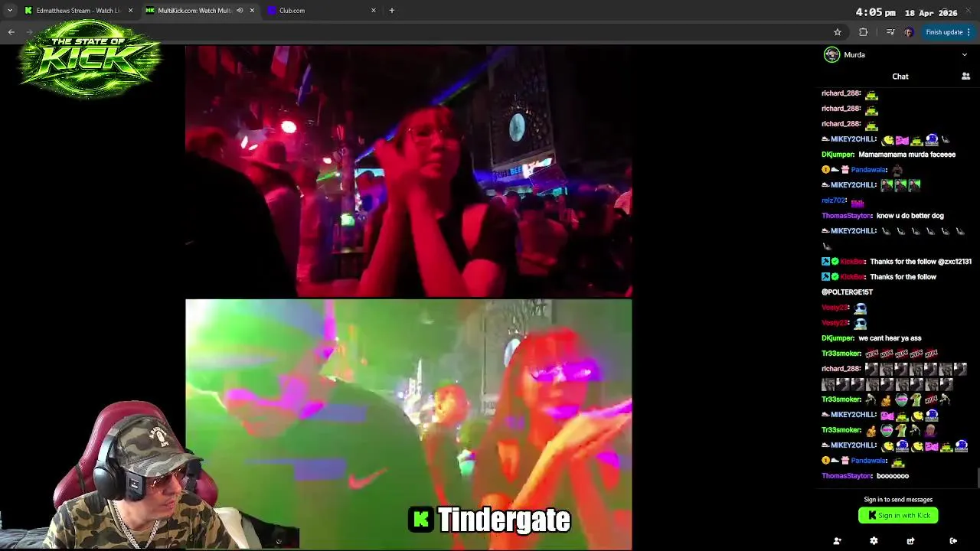This screenshot has height=551, width=980.
Task: Open the tab search dropdown arrow
Action: click(x=10, y=11)
